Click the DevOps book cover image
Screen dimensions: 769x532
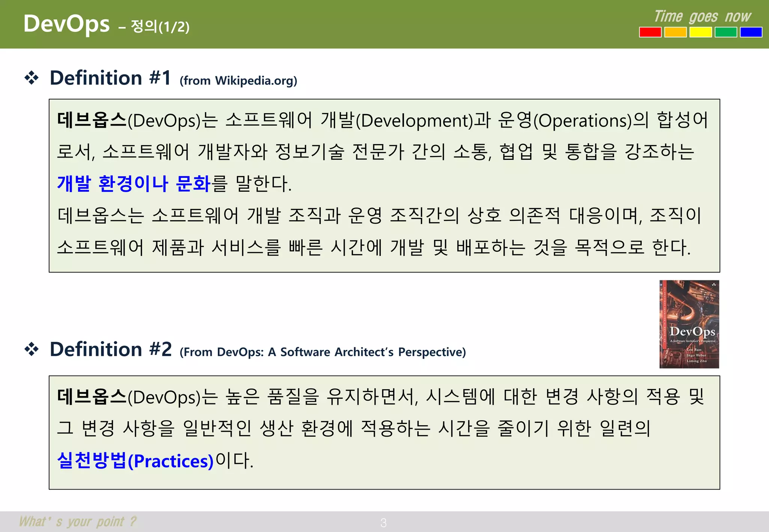click(689, 324)
